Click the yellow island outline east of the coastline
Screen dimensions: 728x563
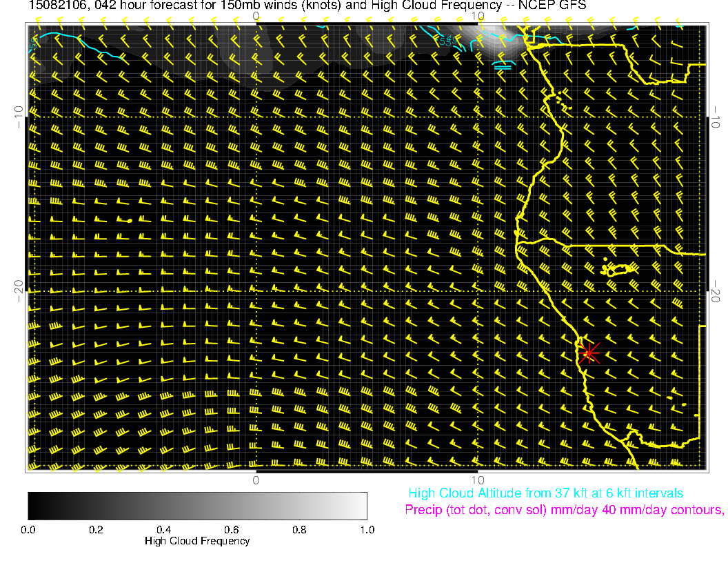tap(620, 270)
